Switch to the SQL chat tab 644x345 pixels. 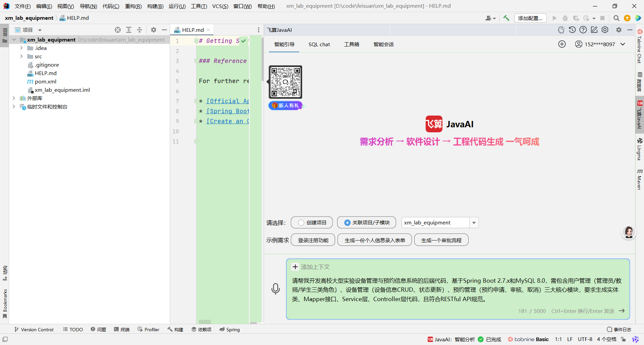(x=319, y=44)
